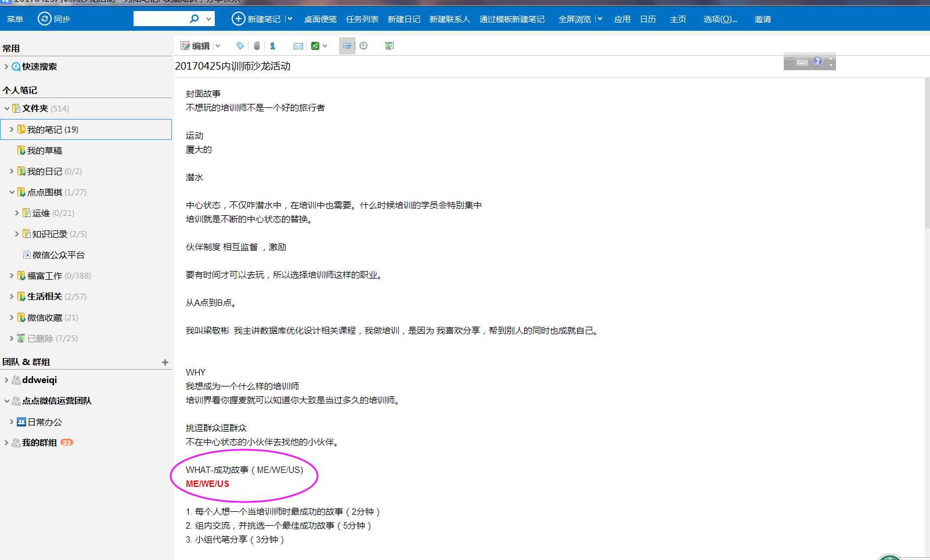Click plus icon beside 团队 & 群组
The width and height of the screenshot is (930, 560).
165,362
